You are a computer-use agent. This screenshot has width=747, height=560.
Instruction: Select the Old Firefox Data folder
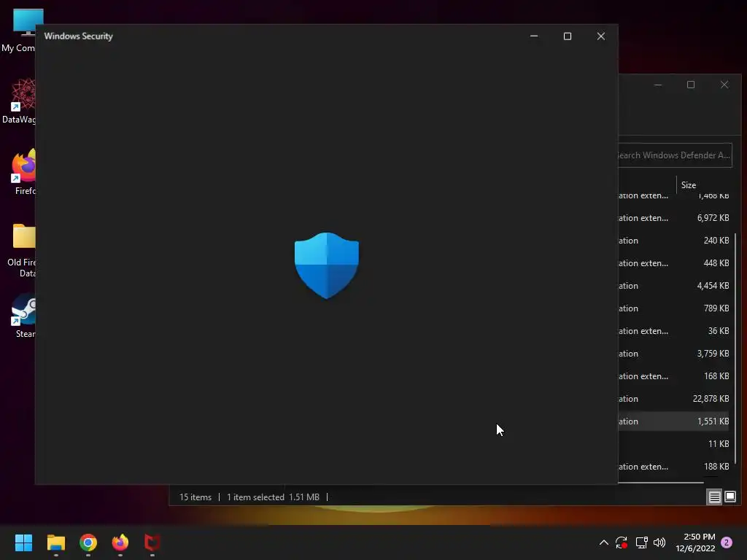point(20,249)
